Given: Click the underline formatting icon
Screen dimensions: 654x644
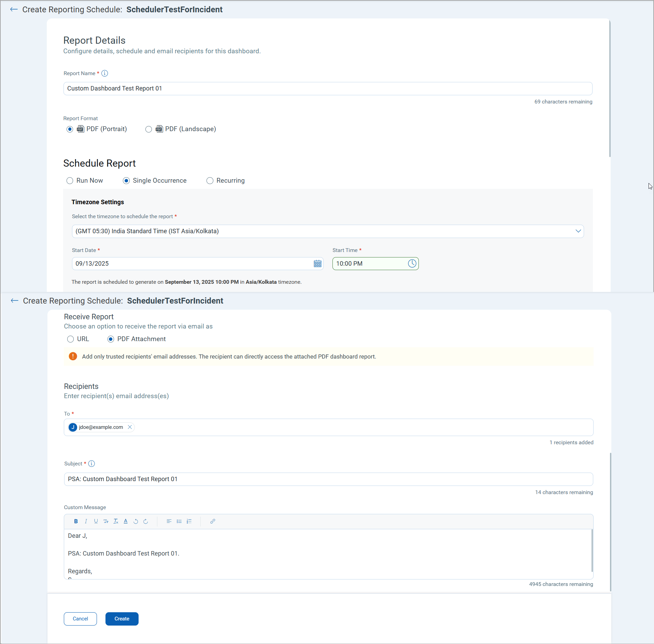Looking at the screenshot, I should tap(96, 521).
